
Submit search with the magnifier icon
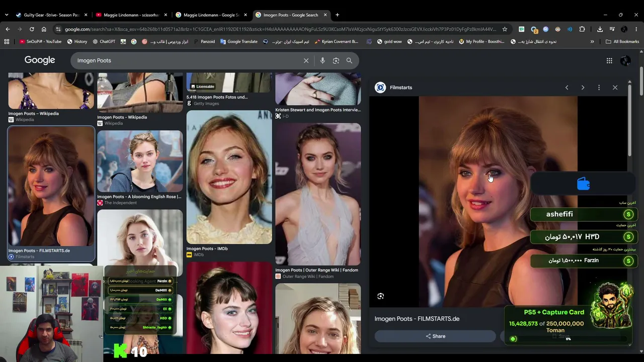[x=349, y=60]
